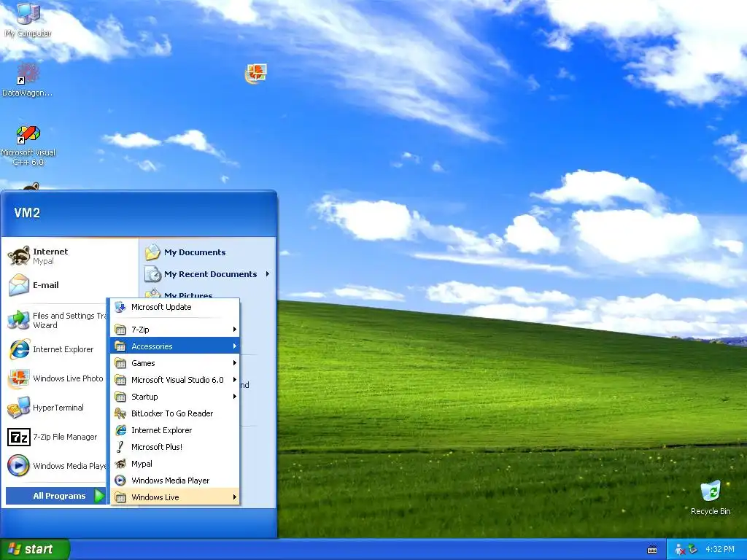Click the HyperTerminal label text

(x=58, y=408)
